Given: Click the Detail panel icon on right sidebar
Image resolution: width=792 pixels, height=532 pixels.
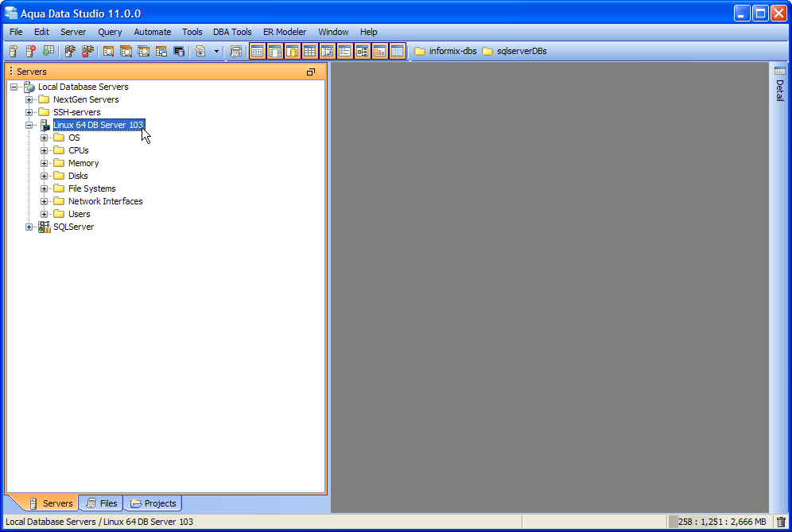Looking at the screenshot, I should click(x=780, y=71).
